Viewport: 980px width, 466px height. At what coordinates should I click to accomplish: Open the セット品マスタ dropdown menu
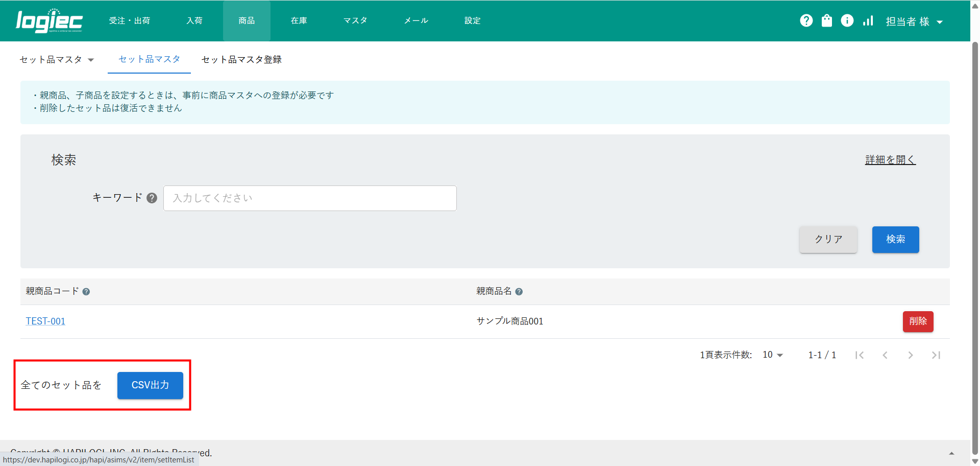point(56,60)
